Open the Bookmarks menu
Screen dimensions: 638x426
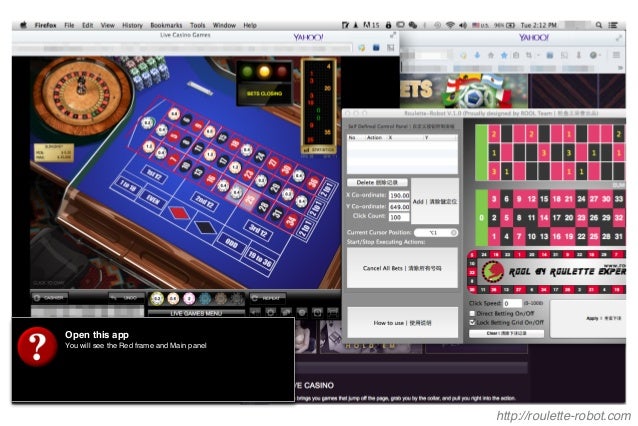pos(166,25)
